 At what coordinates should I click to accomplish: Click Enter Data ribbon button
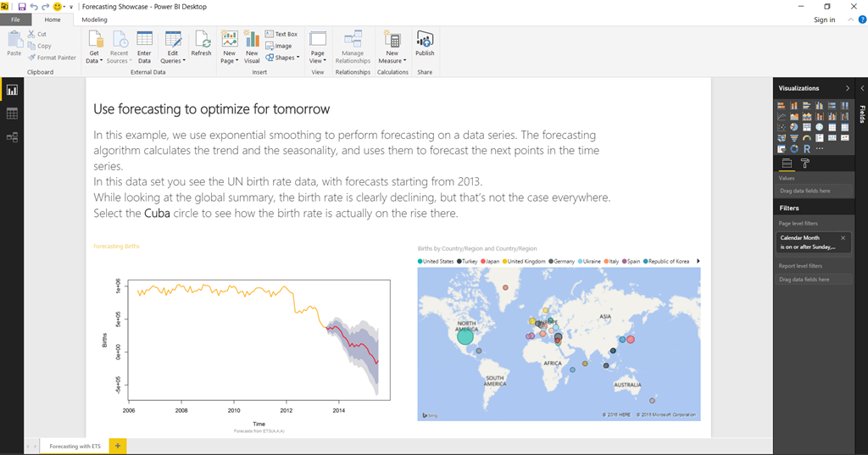(144, 47)
